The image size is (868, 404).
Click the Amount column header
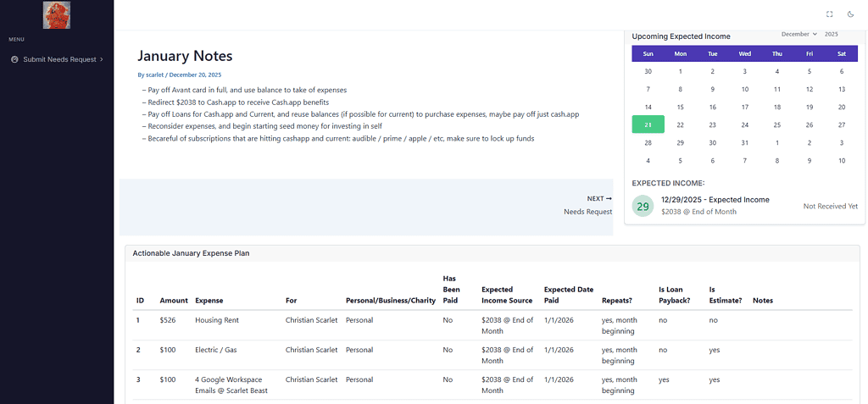[x=173, y=300]
